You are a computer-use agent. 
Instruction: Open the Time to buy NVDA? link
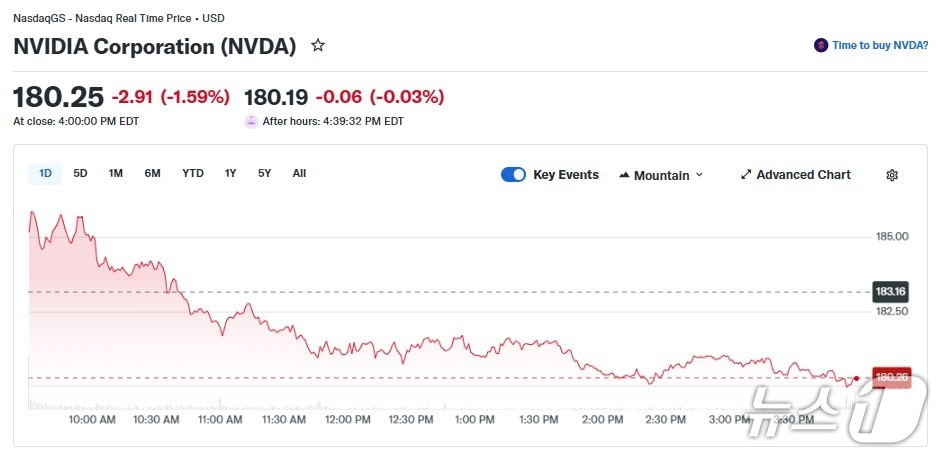[x=880, y=45]
